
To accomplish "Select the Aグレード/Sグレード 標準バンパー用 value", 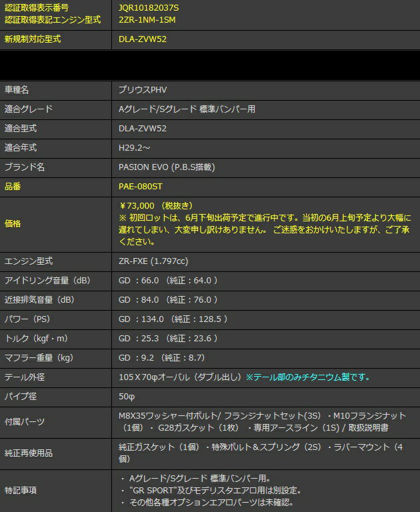I will tap(187, 109).
